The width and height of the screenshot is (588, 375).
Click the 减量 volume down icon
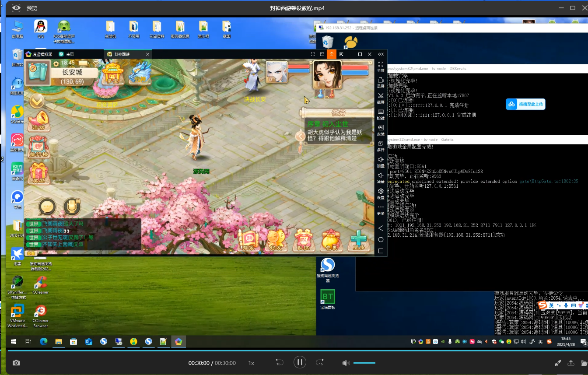(x=381, y=178)
